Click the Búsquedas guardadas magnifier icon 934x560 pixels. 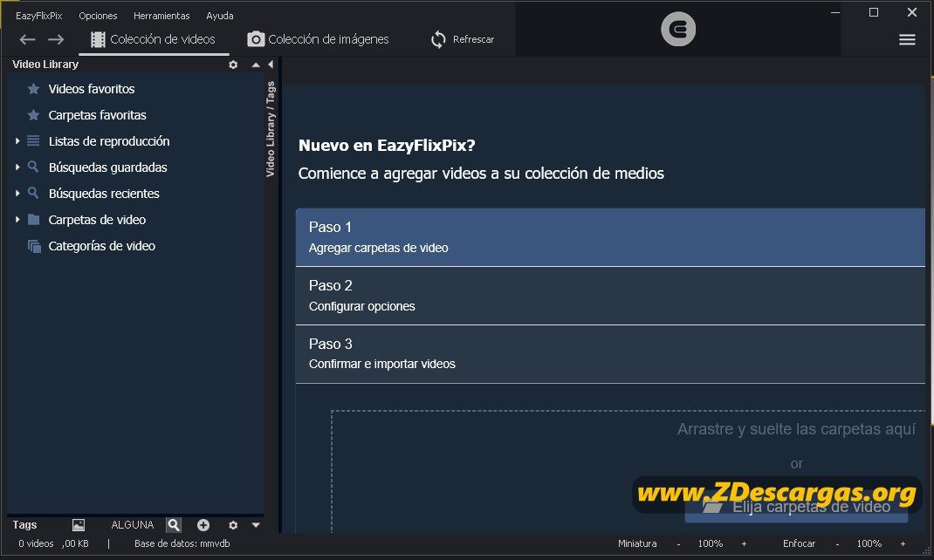(33, 167)
